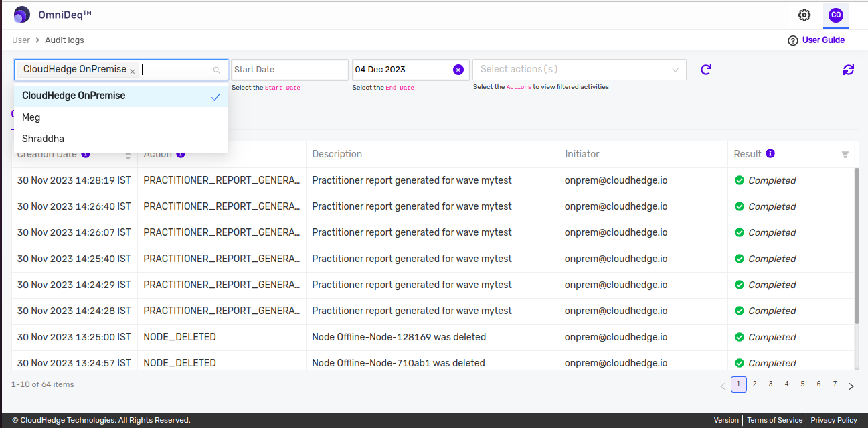Click the Initiator column header

(x=582, y=154)
